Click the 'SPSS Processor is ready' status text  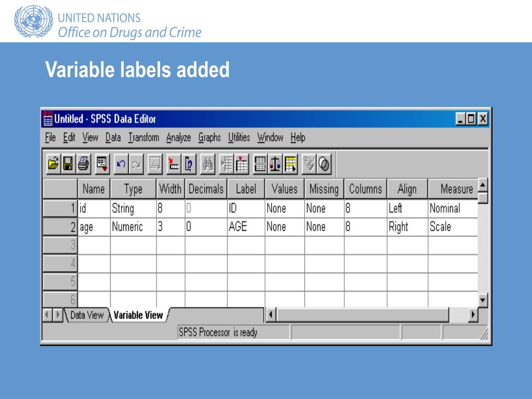click(218, 332)
